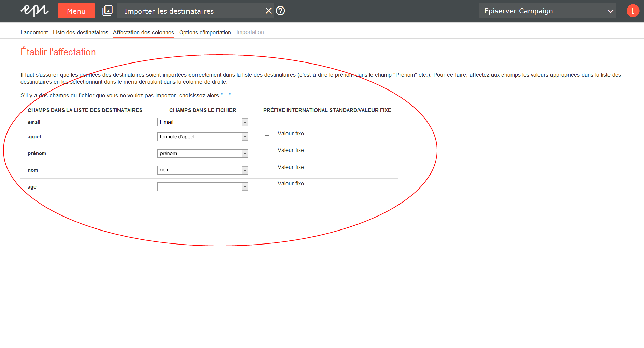Click the 'email' field label

[34, 122]
